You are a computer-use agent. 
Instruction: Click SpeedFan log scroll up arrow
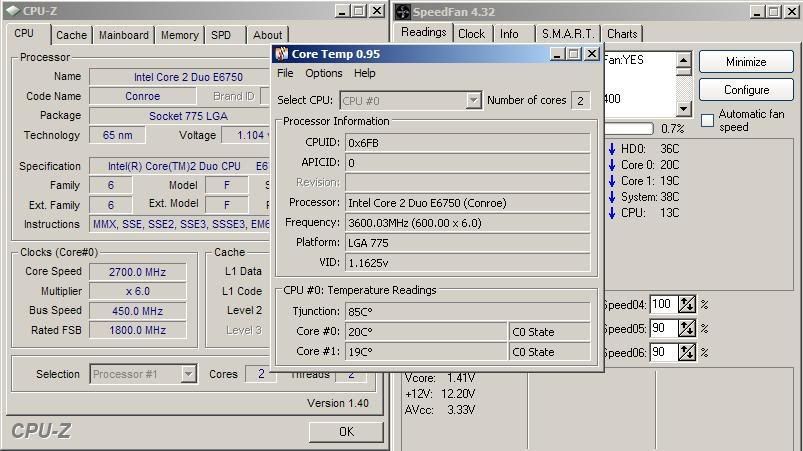click(684, 60)
